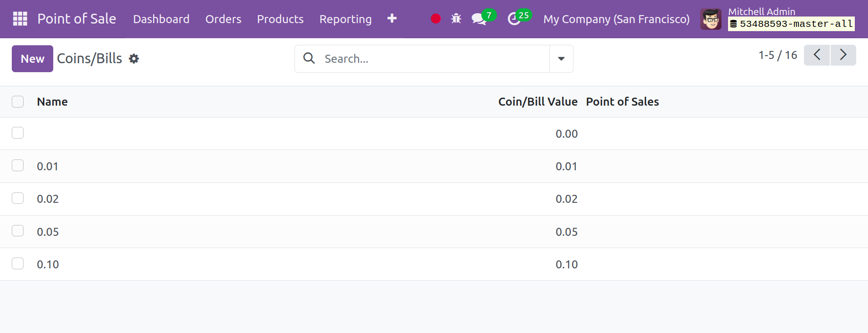Select the 0.10 row checkbox
Image resolution: width=868 pixels, height=333 pixels.
18,264
